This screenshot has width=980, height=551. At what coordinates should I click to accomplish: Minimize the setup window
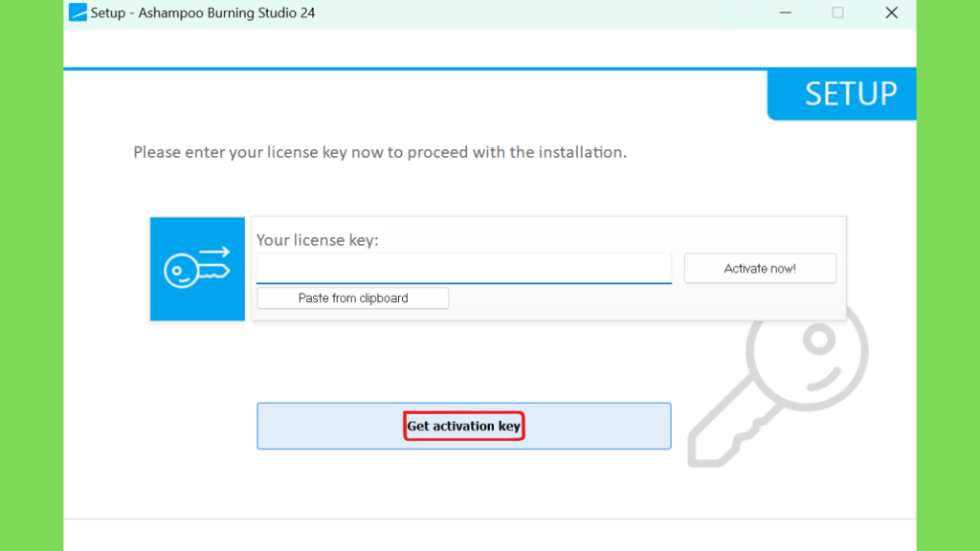point(786,12)
